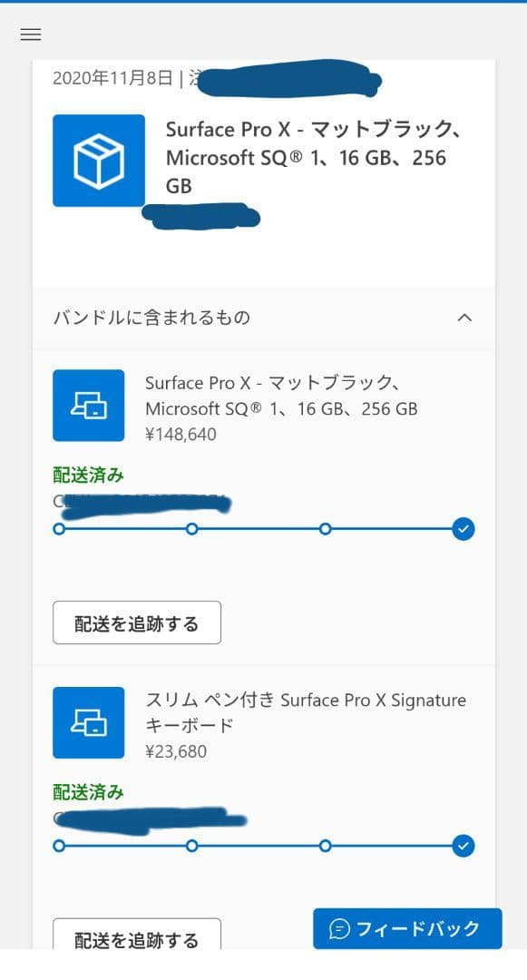Select the device icon next to Surface Pro X
Screen dimensions: 527x980
88,405
